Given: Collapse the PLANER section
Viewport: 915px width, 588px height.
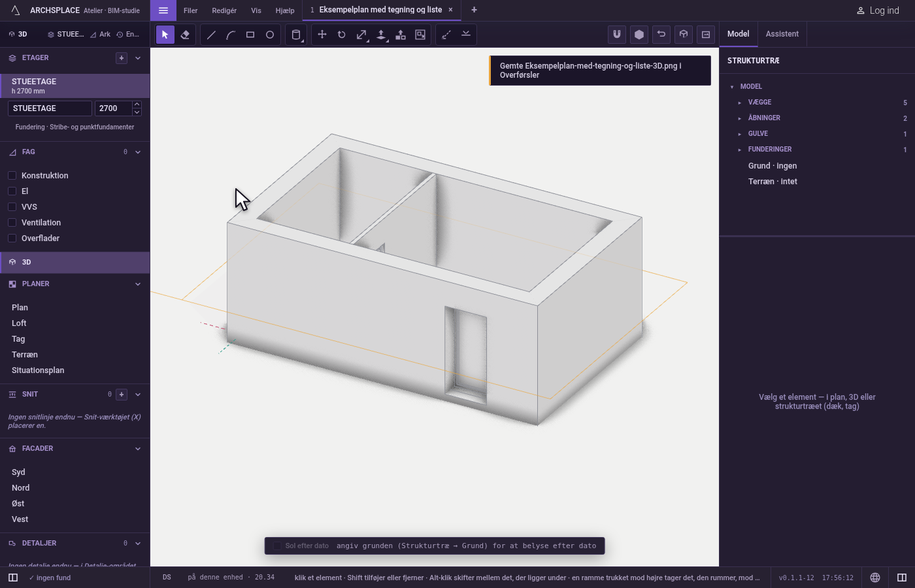Looking at the screenshot, I should 138,284.
